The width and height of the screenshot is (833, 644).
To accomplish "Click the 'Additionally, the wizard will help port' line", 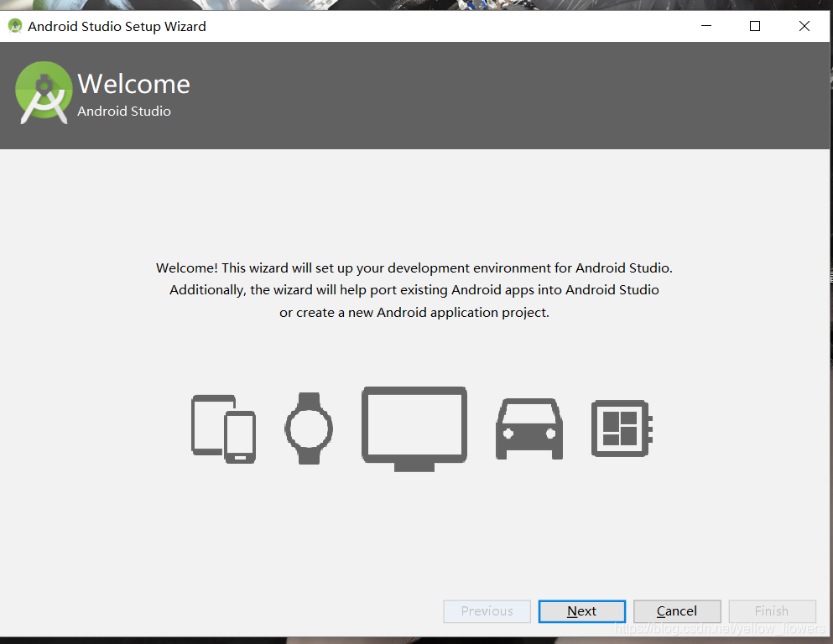I will point(414,290).
